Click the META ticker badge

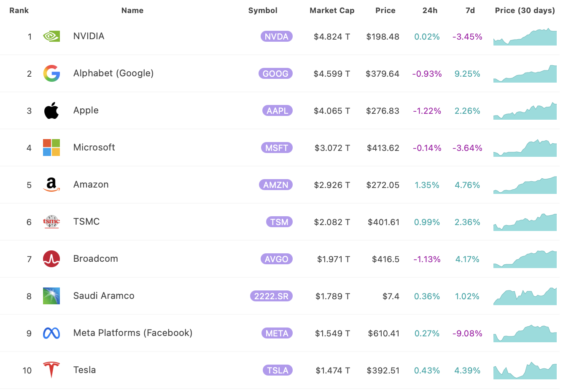point(277,333)
